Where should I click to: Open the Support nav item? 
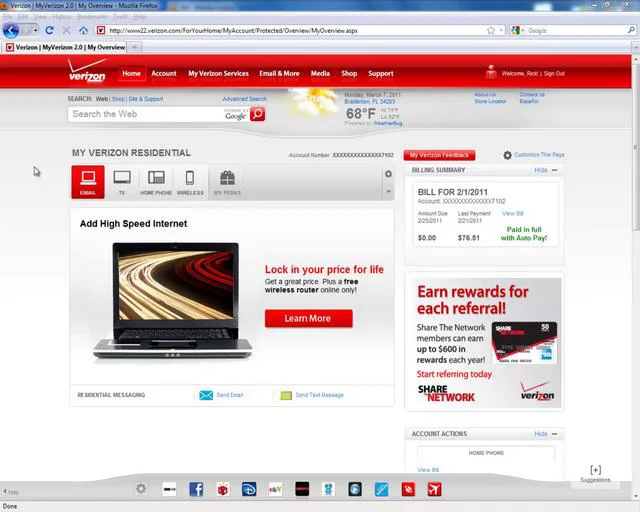tap(380, 73)
